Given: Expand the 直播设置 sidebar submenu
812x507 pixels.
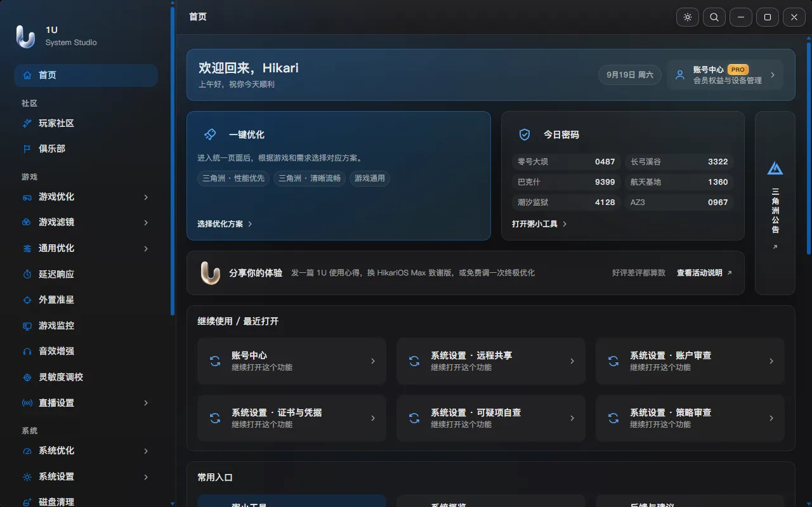Looking at the screenshot, I should point(146,403).
